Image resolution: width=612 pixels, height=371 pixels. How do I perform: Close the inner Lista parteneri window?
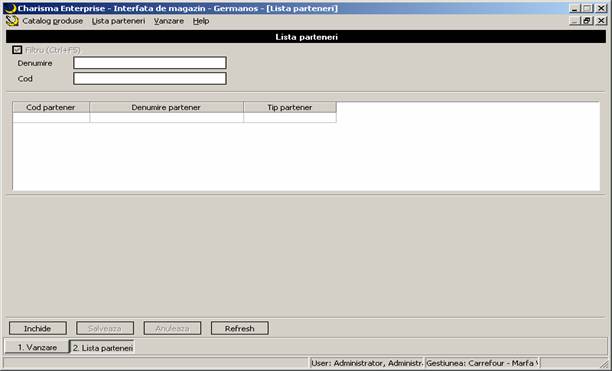[601, 21]
